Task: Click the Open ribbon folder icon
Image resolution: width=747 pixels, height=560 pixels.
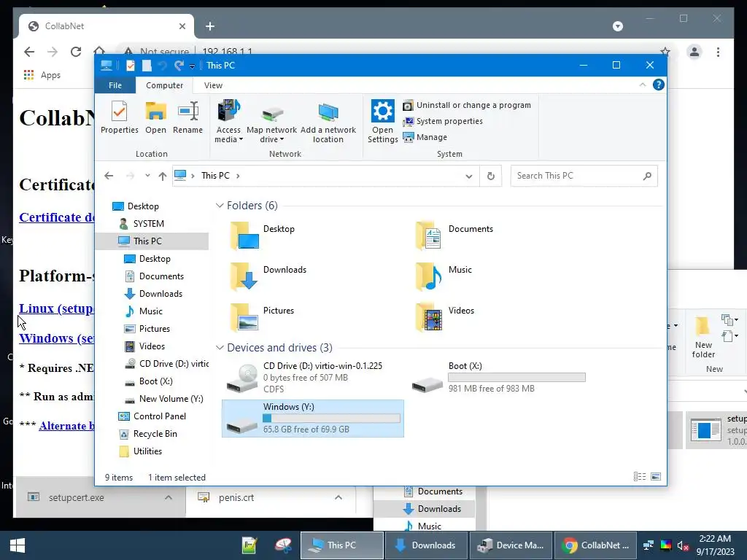Action: click(x=156, y=117)
